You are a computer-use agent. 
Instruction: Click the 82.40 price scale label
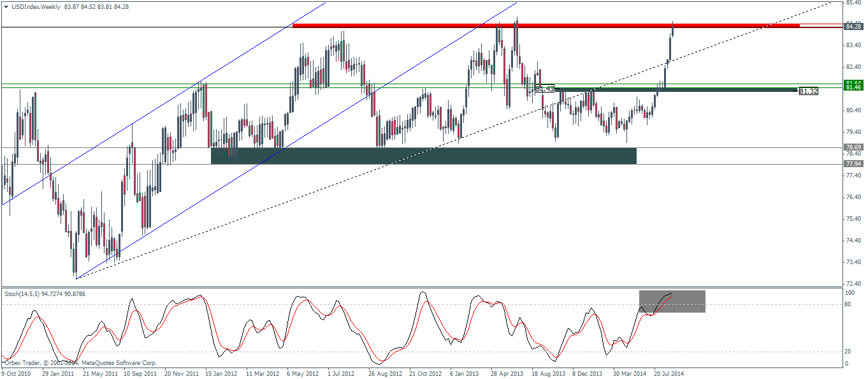click(855, 67)
